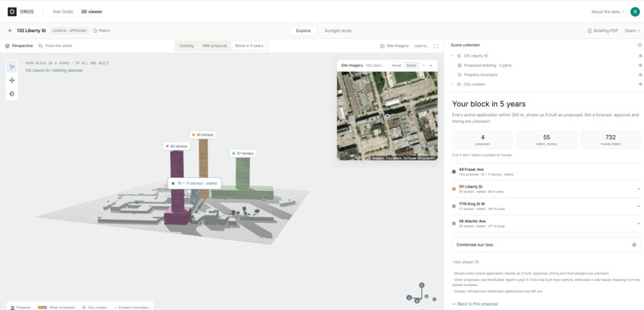Click the Proposed building icon in tree
This screenshot has height=310, width=644.
[459, 66]
